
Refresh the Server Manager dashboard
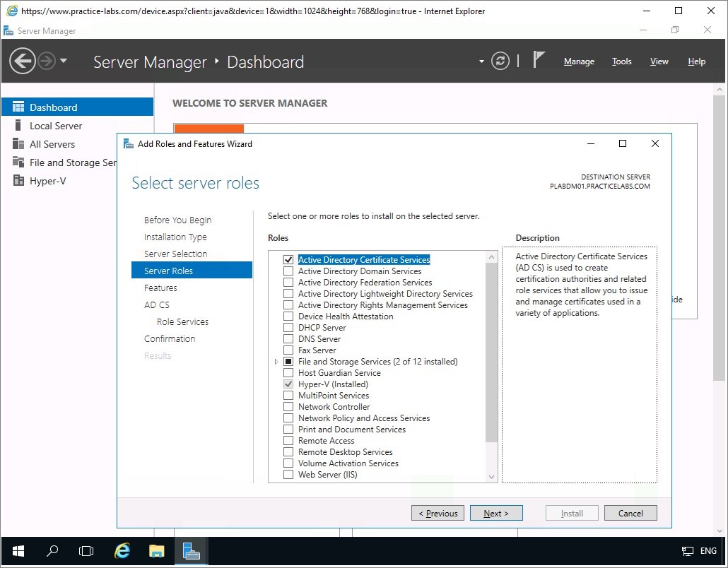(500, 61)
